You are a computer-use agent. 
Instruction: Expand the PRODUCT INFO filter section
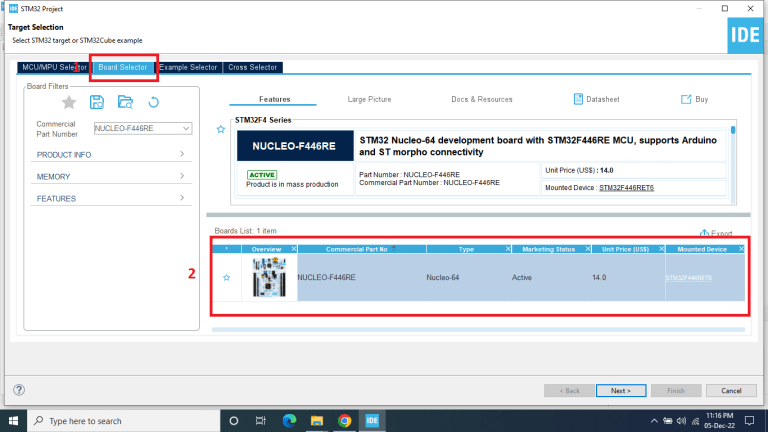[x=111, y=155]
